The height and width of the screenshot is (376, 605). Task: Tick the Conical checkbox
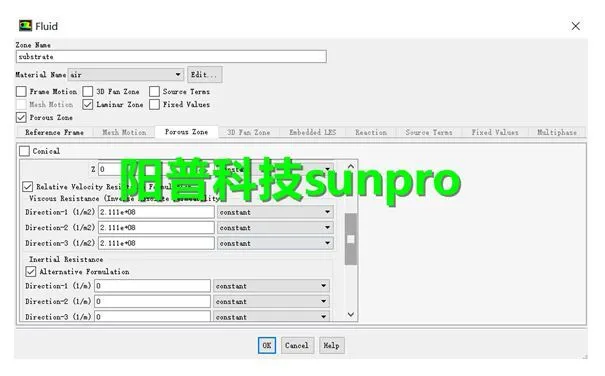[24, 151]
